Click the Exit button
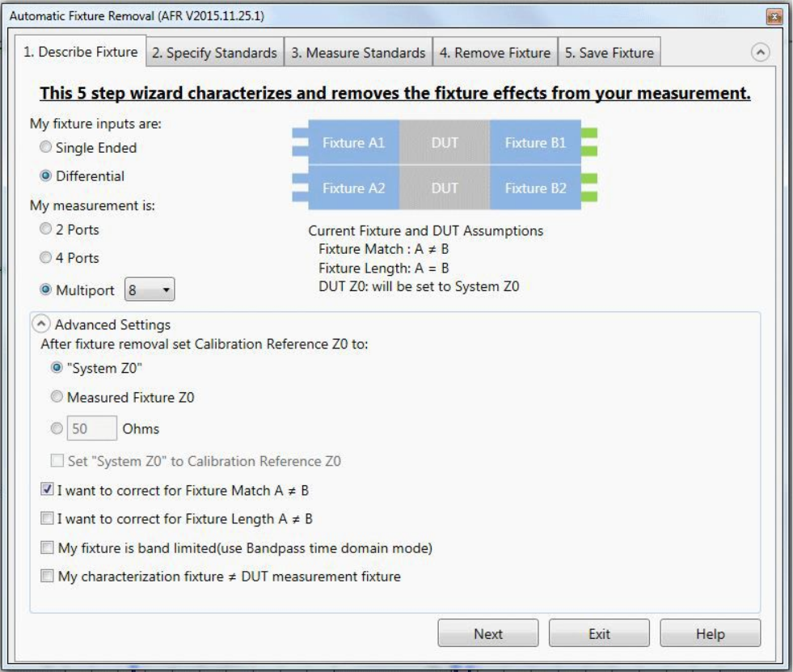The width and height of the screenshot is (793, 672). (x=599, y=633)
